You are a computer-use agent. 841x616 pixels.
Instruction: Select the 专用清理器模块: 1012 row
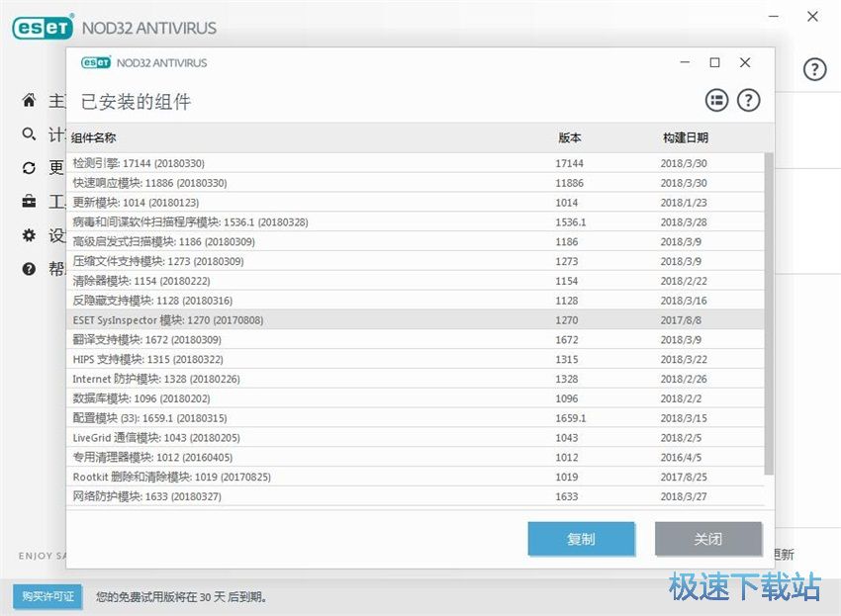[x=416, y=458]
